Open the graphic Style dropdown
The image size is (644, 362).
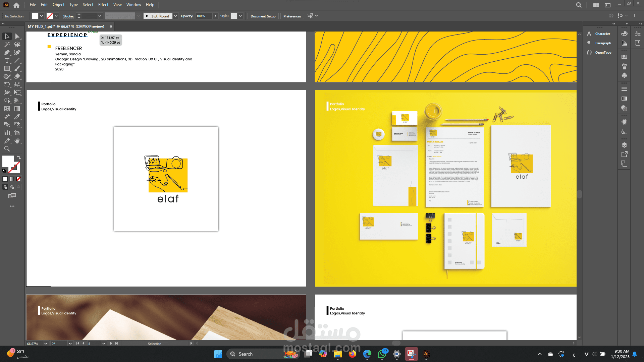coord(240,16)
